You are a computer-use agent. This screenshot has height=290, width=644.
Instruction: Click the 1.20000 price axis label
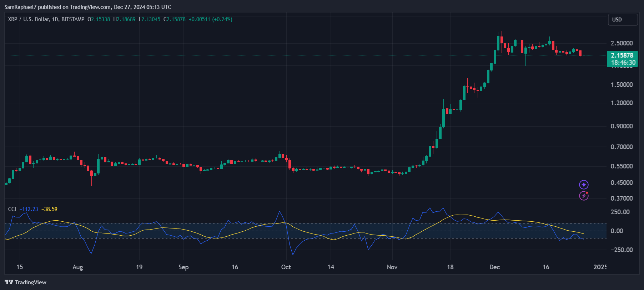(x=622, y=103)
